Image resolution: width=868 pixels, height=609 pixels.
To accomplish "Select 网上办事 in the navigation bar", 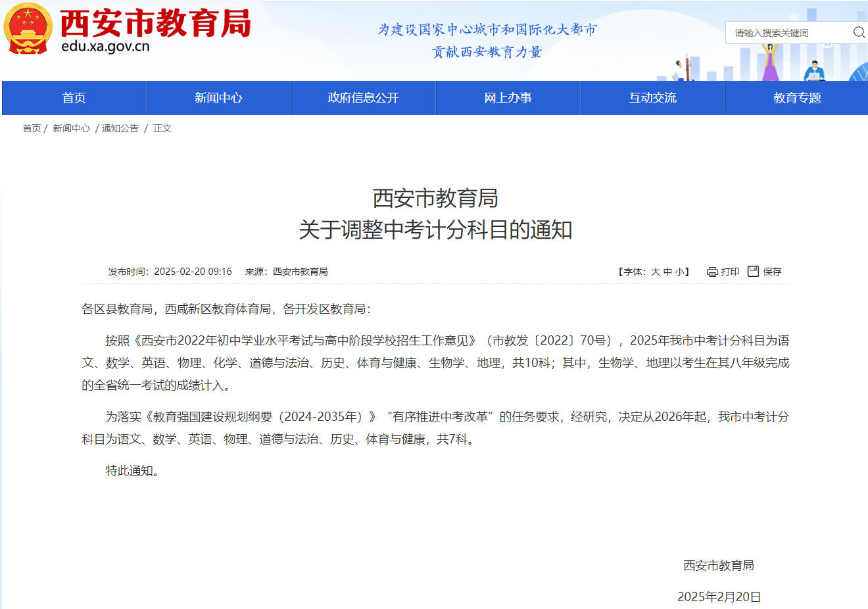I will coord(508,98).
